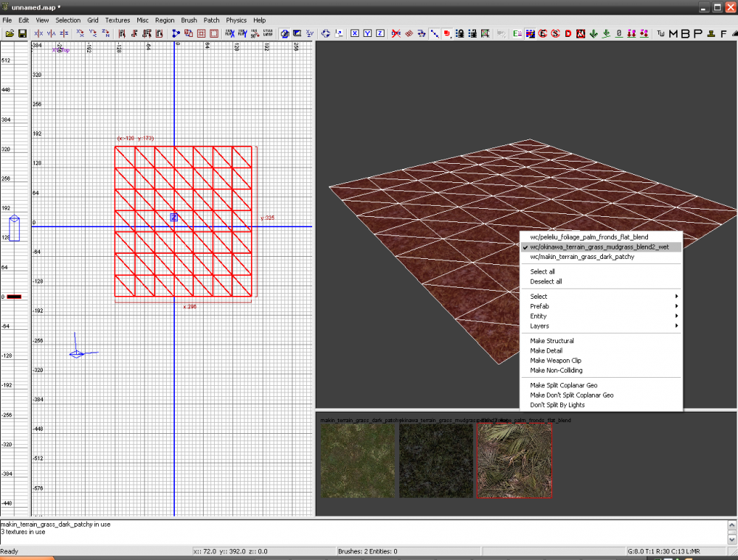Choose Make Detail from context menu

[546, 350]
